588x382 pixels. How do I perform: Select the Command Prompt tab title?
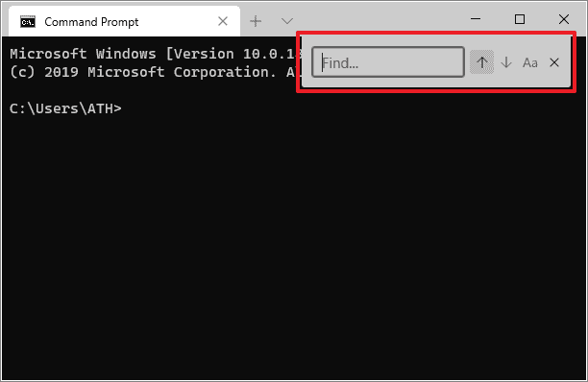click(x=91, y=22)
